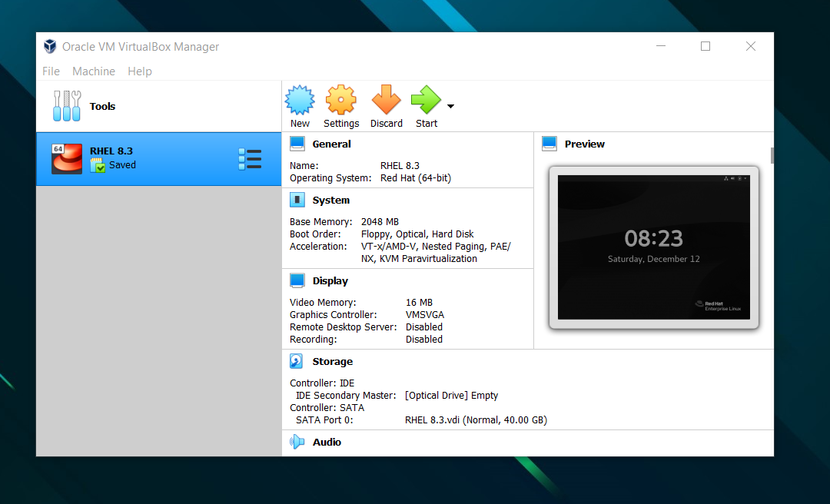
Task: Click boot order Floppy, Optical, Hard Disk
Action: (417, 234)
